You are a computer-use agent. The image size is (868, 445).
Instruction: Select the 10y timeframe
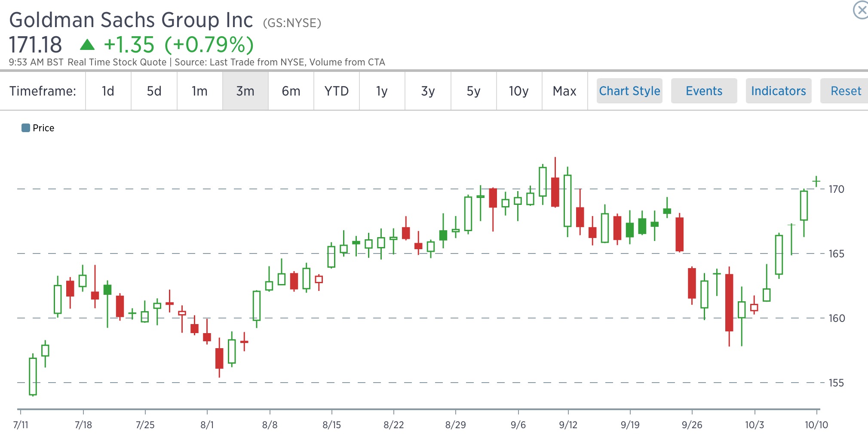(519, 91)
